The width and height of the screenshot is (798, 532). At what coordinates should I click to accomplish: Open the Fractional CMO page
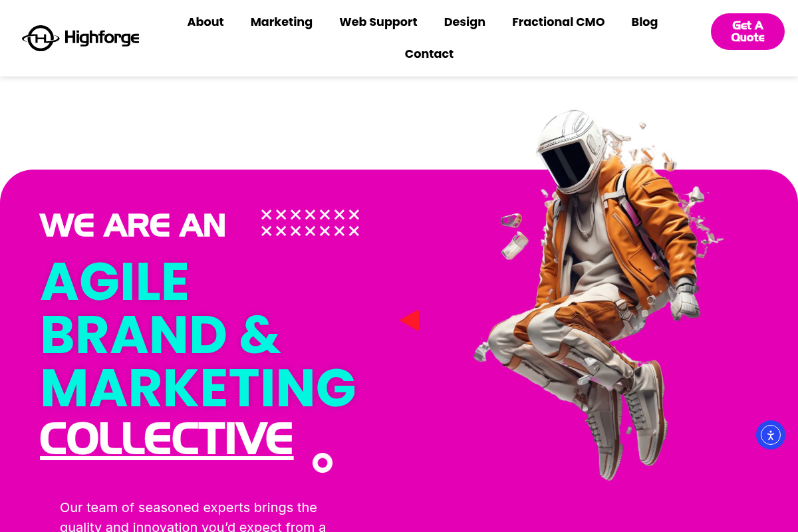559,22
